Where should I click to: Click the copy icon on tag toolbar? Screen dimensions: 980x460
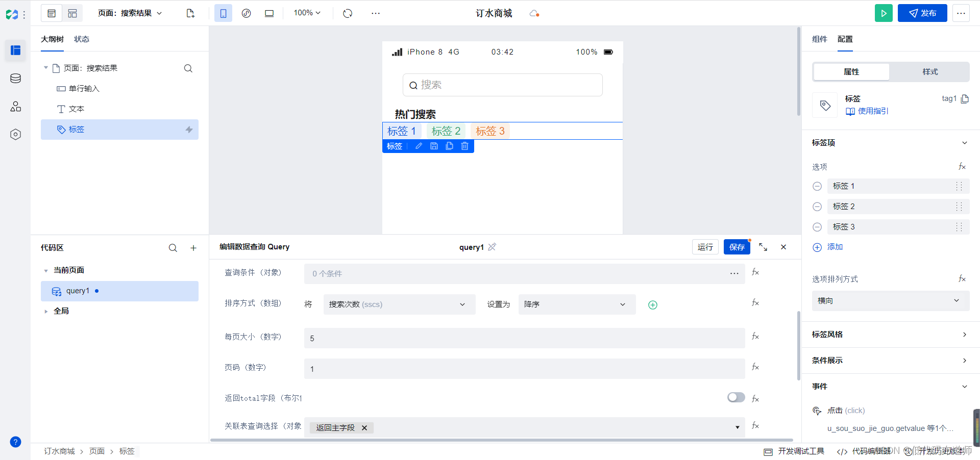tap(449, 146)
